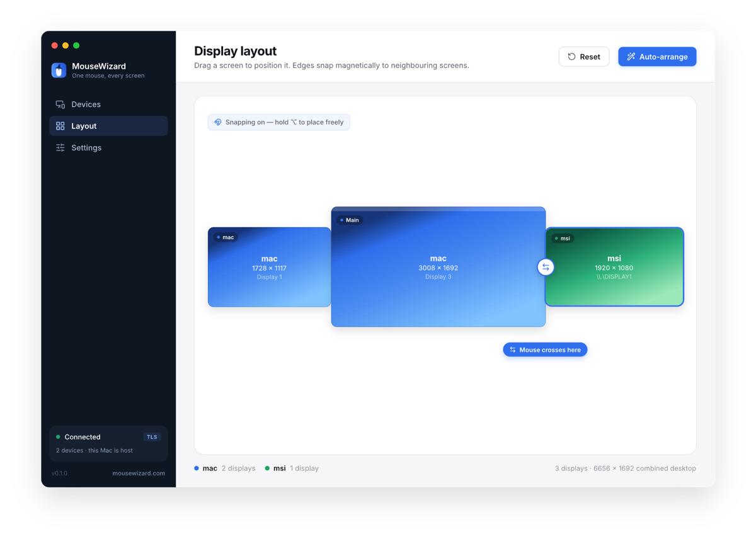Click the snapping magnet icon in hint
The image size is (756, 539).
(x=218, y=122)
